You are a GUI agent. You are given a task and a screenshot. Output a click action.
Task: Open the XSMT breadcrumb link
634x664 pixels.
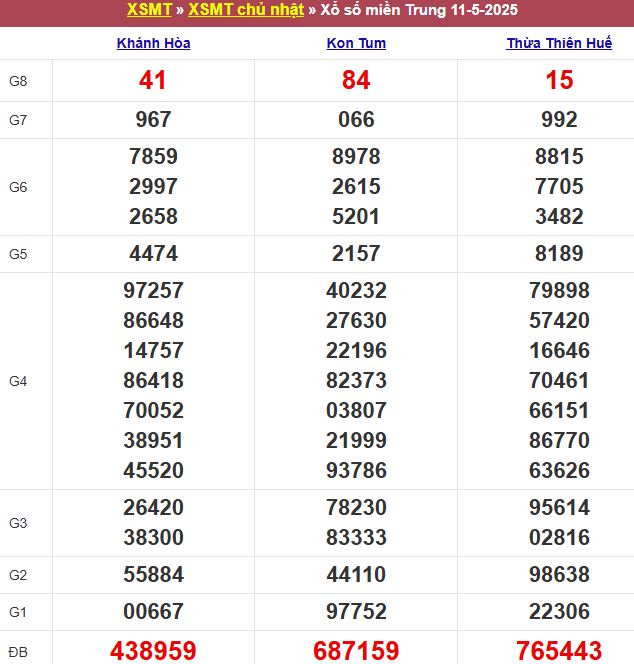point(149,9)
